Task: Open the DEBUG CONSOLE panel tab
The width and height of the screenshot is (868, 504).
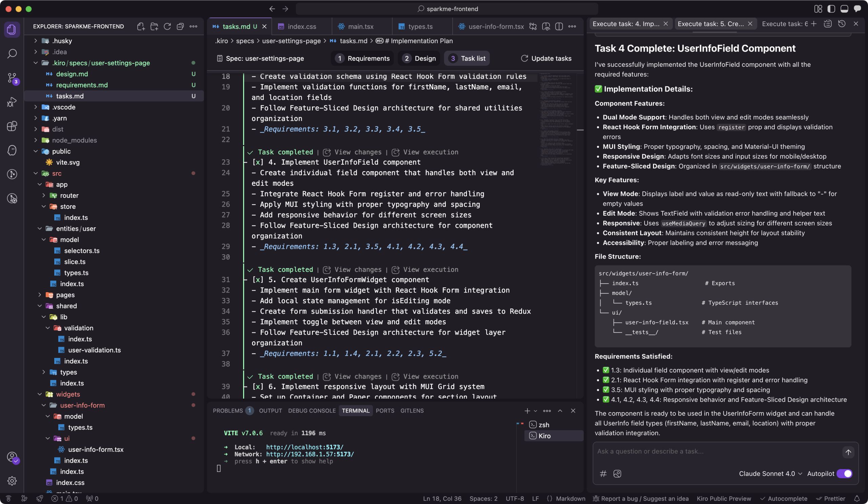Action: coord(312,411)
